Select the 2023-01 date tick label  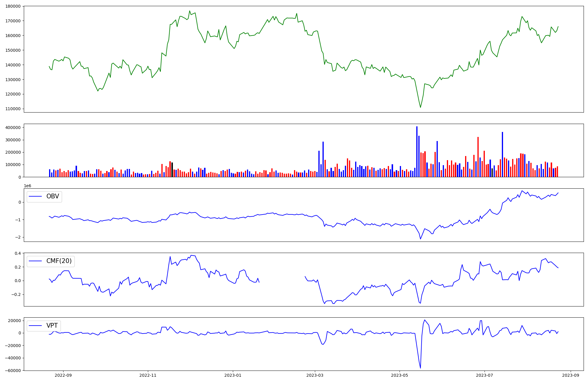coord(233,375)
